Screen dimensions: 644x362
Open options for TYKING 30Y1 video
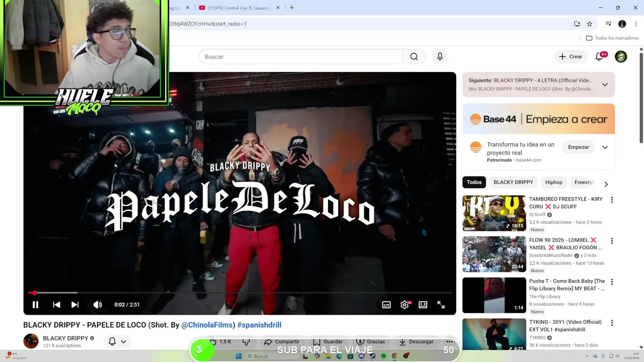click(x=612, y=323)
